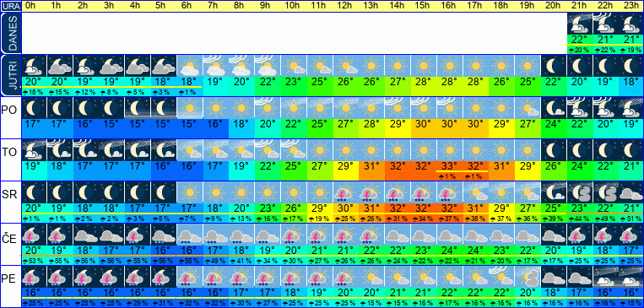644x308 pixels.
Task: Click the TO 1h windy moon icon
Action: tap(60, 150)
